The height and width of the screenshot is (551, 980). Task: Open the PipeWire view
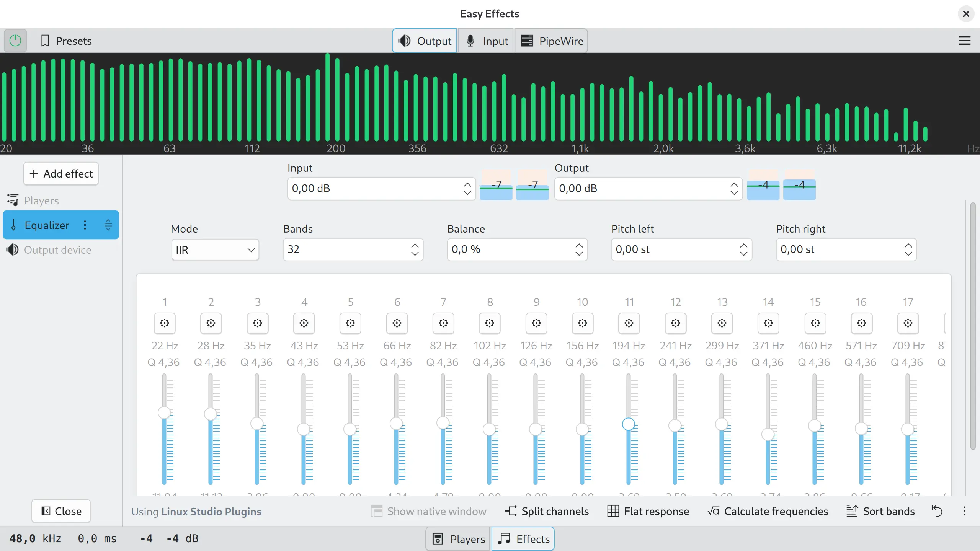coord(551,41)
